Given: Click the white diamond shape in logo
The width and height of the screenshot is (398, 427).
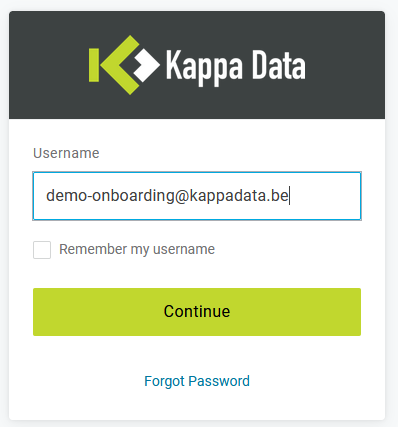Looking at the screenshot, I should [x=146, y=65].
